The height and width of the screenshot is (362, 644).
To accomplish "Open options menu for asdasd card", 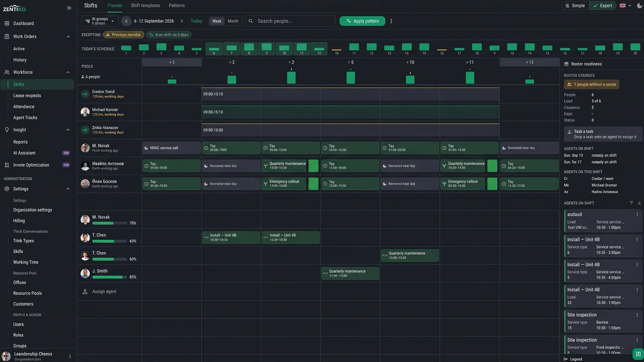I will pos(637,215).
